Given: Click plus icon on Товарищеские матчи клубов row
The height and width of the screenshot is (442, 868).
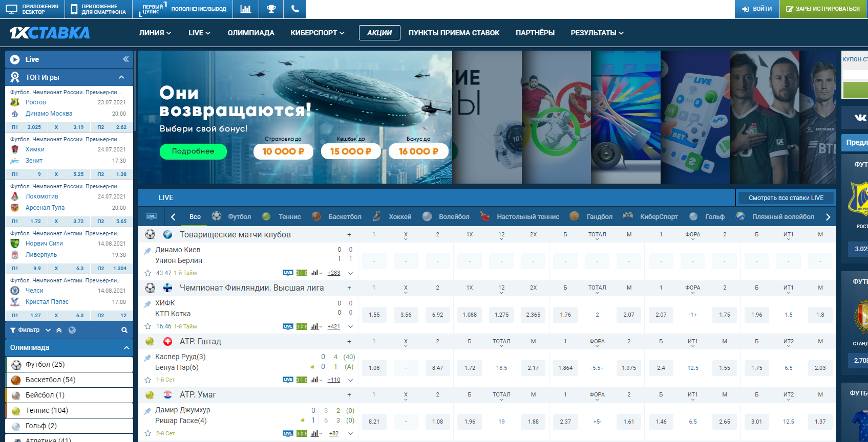Looking at the screenshot, I should coord(349,234).
